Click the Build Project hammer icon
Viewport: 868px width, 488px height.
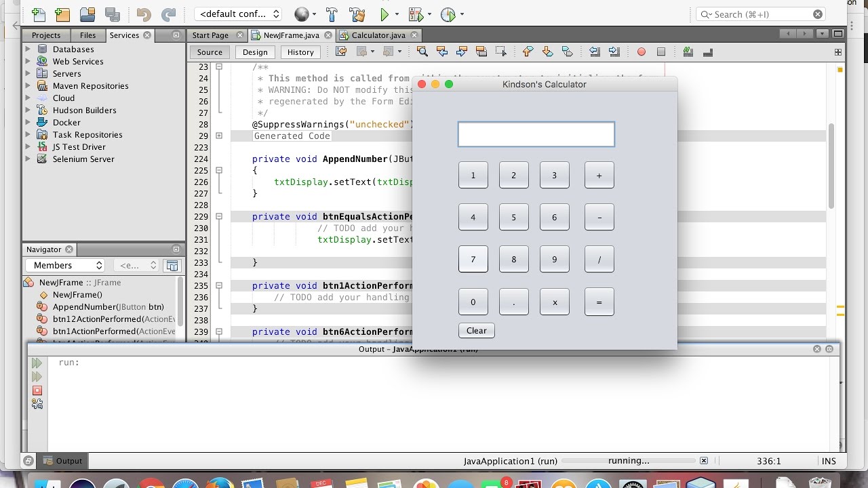click(332, 14)
